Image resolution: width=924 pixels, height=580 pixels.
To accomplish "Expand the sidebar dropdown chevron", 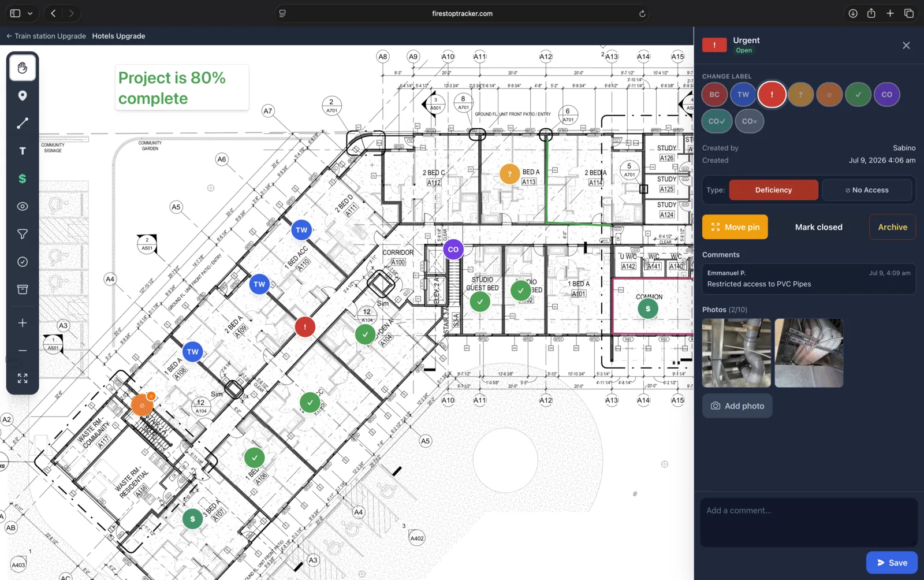I will pos(30,13).
